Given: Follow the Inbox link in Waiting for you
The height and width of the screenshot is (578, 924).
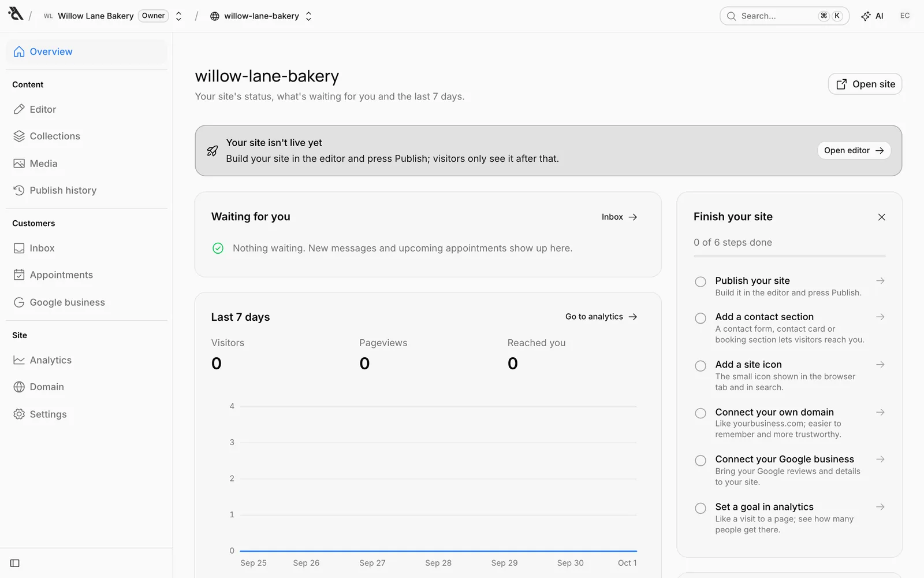Looking at the screenshot, I should point(619,217).
